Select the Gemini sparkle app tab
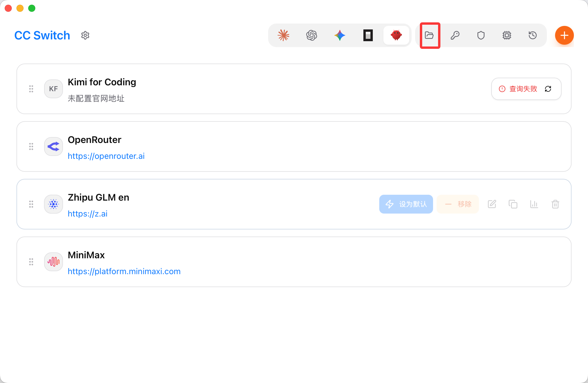The width and height of the screenshot is (588, 383). pos(340,35)
